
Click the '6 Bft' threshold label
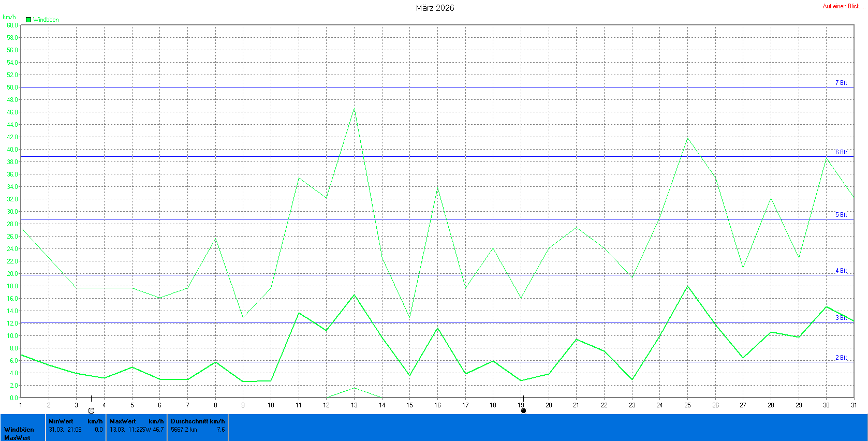841,152
